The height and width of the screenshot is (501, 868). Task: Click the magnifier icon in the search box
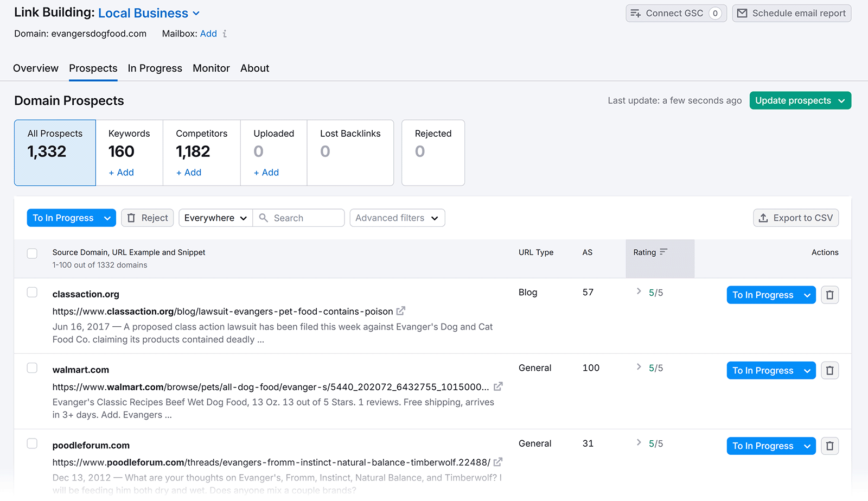point(264,218)
